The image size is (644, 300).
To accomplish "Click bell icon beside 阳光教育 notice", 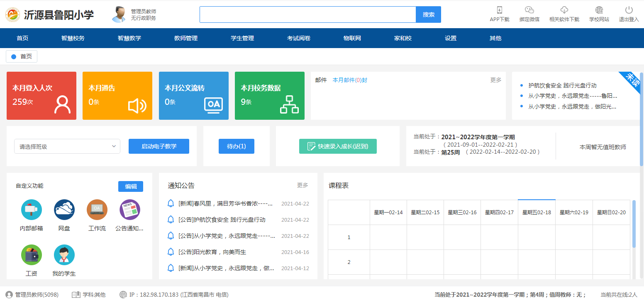I will pyautogui.click(x=171, y=252).
